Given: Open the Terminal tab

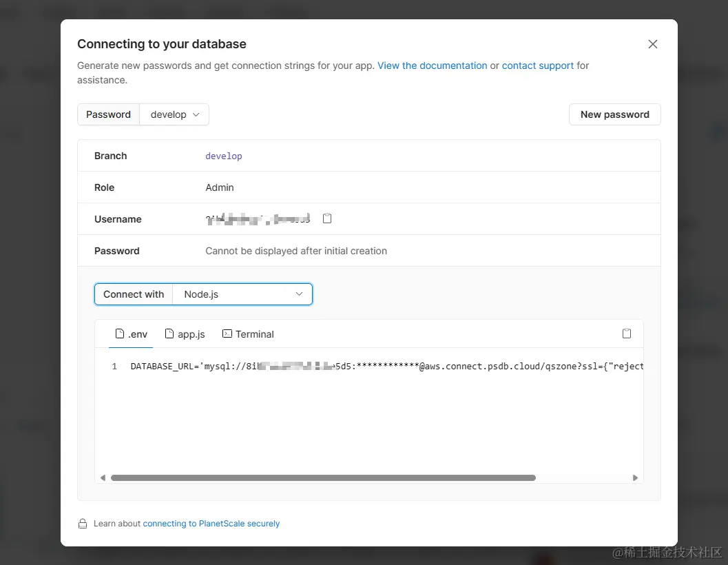Looking at the screenshot, I should point(248,334).
